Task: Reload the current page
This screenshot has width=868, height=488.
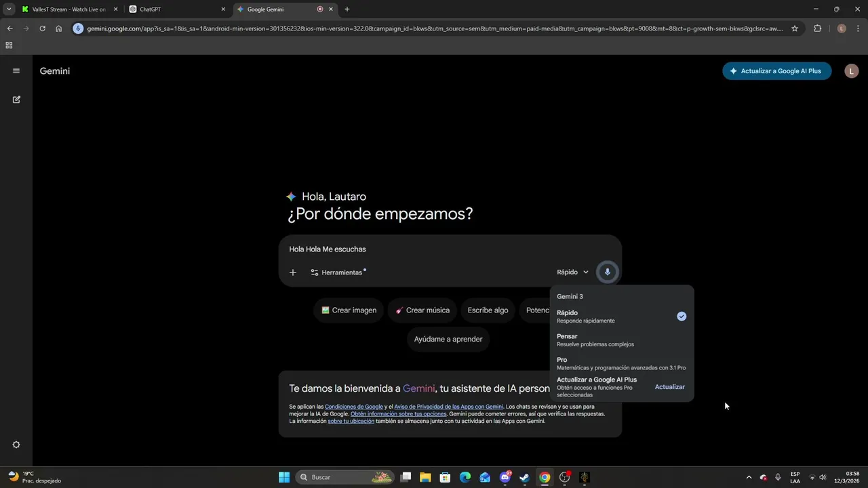Action: tap(42, 28)
